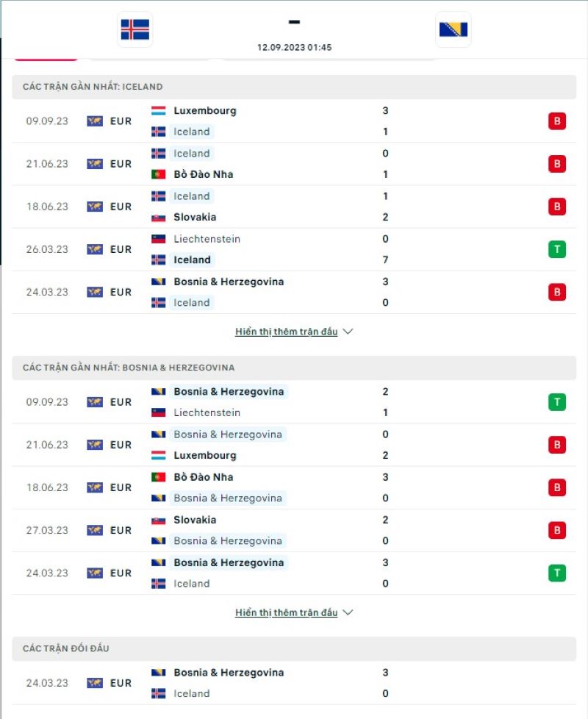Click the Bosnia & Herzegovina flag in the header
This screenshot has height=719, width=588.
tap(453, 29)
